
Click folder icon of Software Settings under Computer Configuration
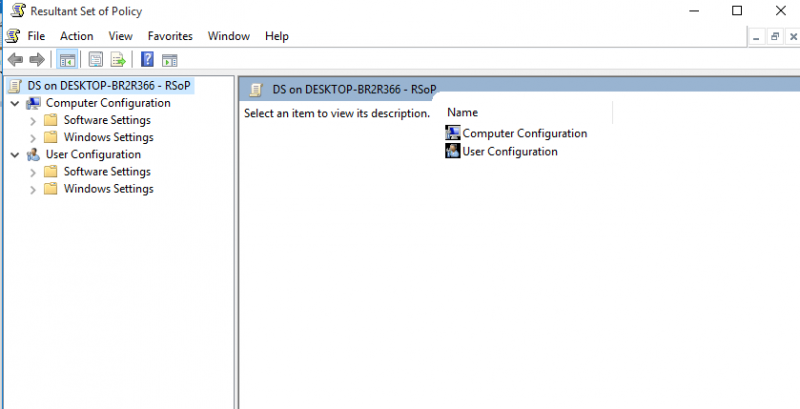tap(51, 120)
